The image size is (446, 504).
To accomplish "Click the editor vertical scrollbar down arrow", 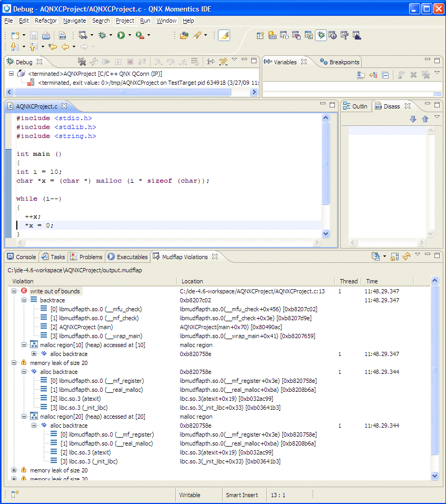I will click(x=325, y=234).
